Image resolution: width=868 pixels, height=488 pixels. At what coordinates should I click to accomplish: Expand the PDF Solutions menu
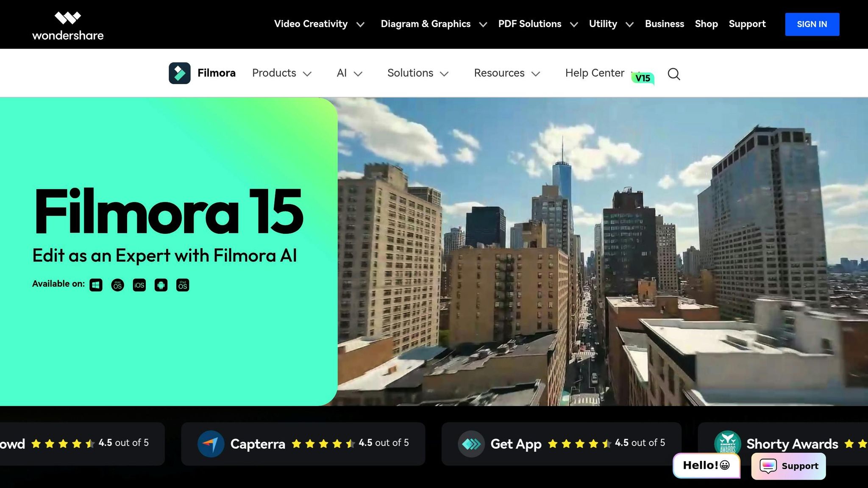[x=538, y=24]
